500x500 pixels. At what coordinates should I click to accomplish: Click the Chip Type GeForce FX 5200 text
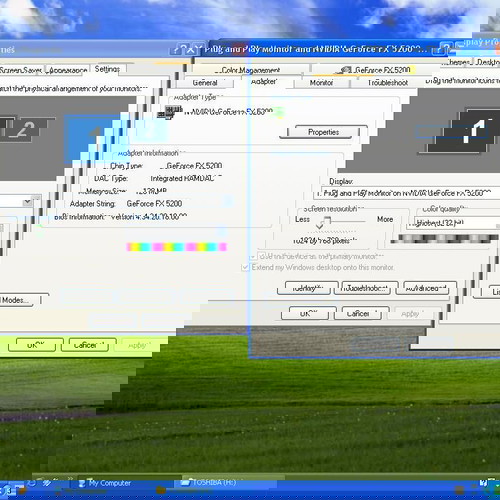[x=163, y=166]
